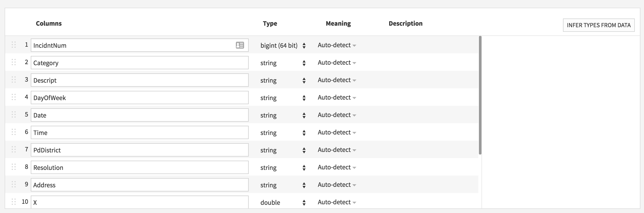This screenshot has height=213, width=644.
Task: Click the drag handle beside the DayOfWeek column
Action: (14, 97)
